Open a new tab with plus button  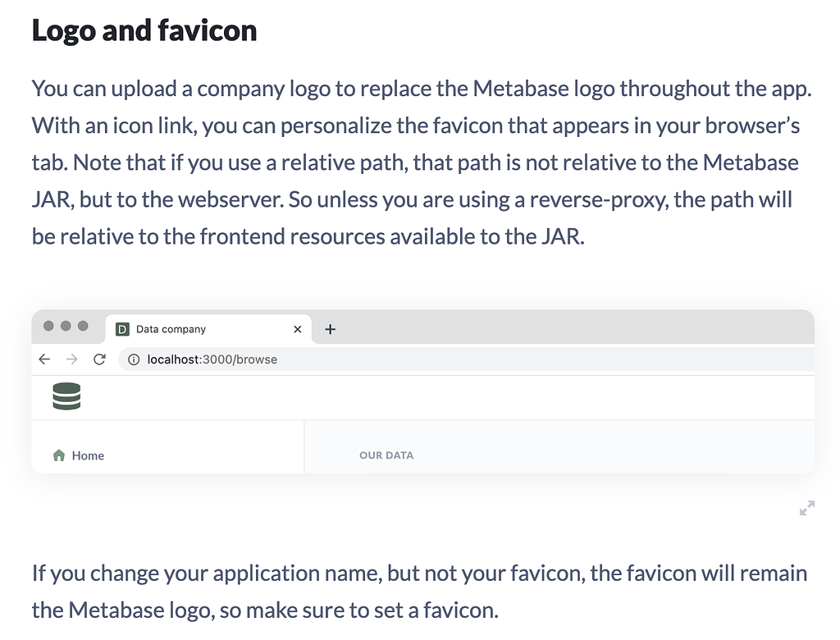tap(331, 329)
